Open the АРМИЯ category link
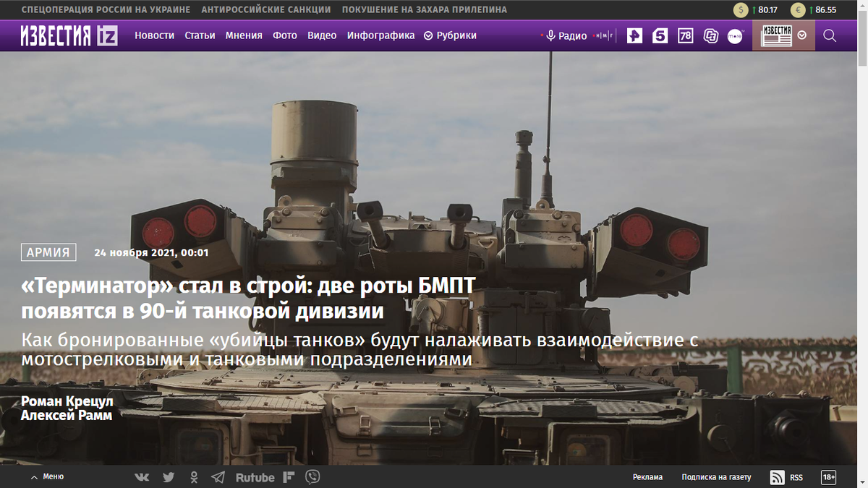 click(x=48, y=252)
